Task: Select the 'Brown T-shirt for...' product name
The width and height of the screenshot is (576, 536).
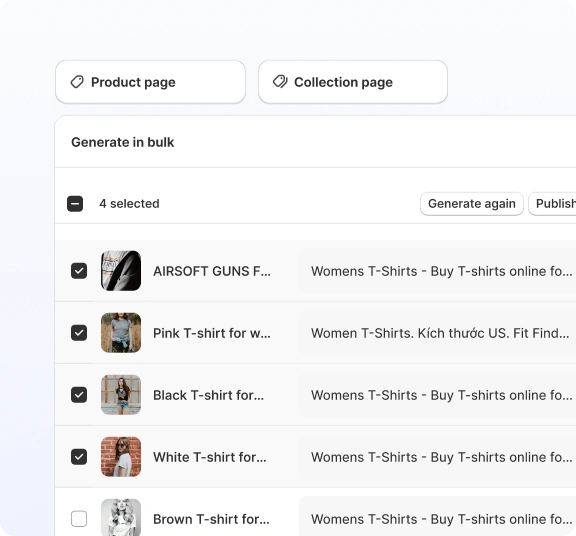Action: pos(211,519)
